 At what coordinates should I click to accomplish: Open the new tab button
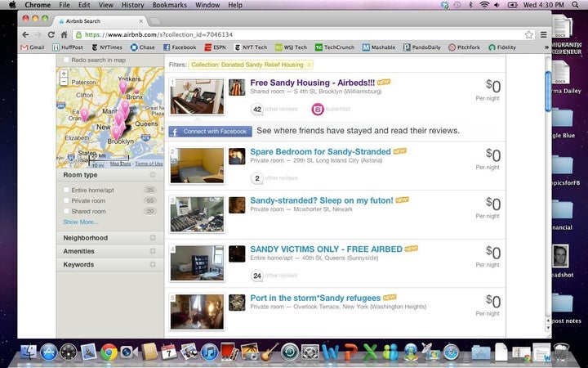pyautogui.click(x=154, y=21)
